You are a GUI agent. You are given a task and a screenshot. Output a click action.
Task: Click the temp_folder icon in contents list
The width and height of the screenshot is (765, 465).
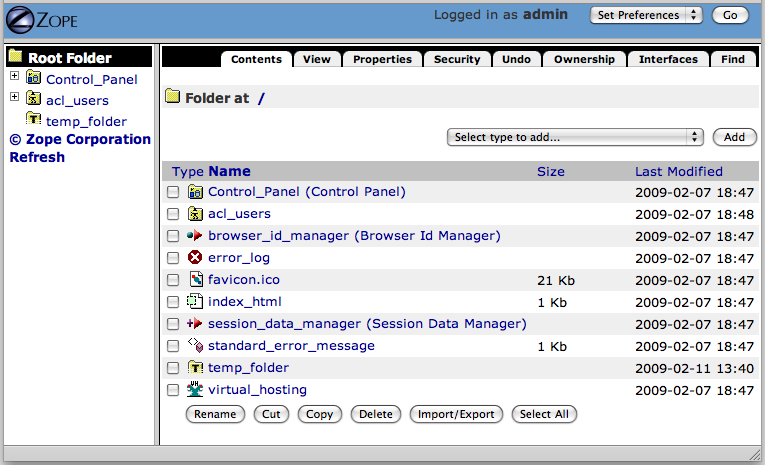[x=195, y=367]
